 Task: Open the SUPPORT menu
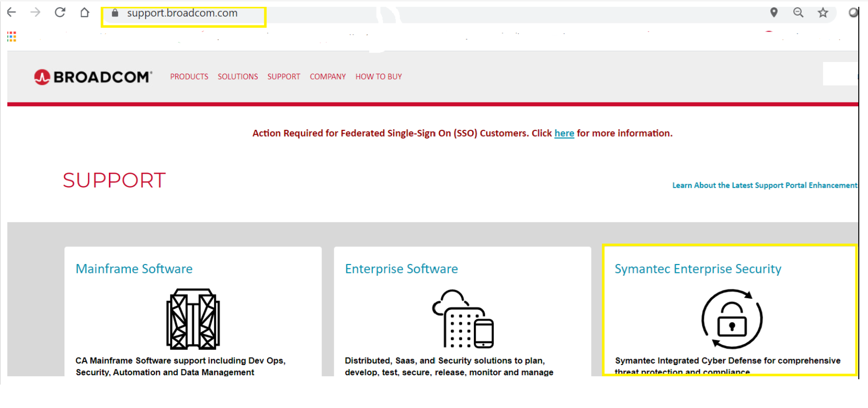[283, 77]
